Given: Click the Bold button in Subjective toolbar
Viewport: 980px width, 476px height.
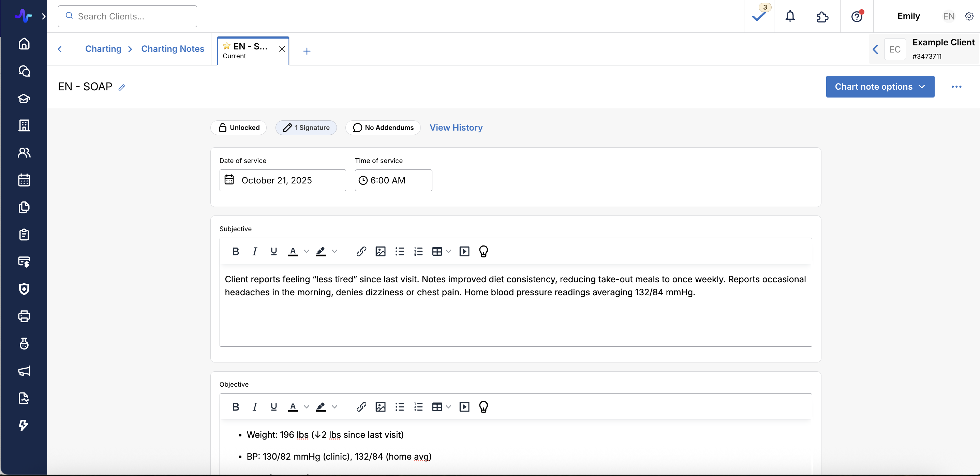Looking at the screenshot, I should 236,251.
